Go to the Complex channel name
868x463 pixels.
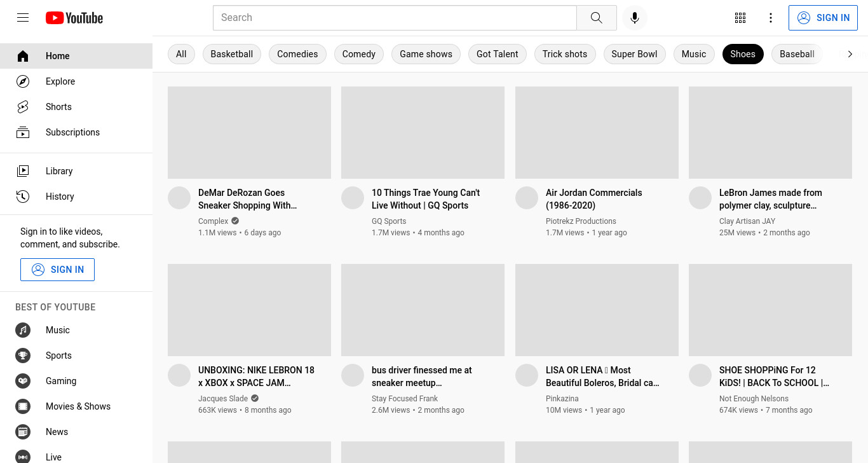[x=213, y=221]
